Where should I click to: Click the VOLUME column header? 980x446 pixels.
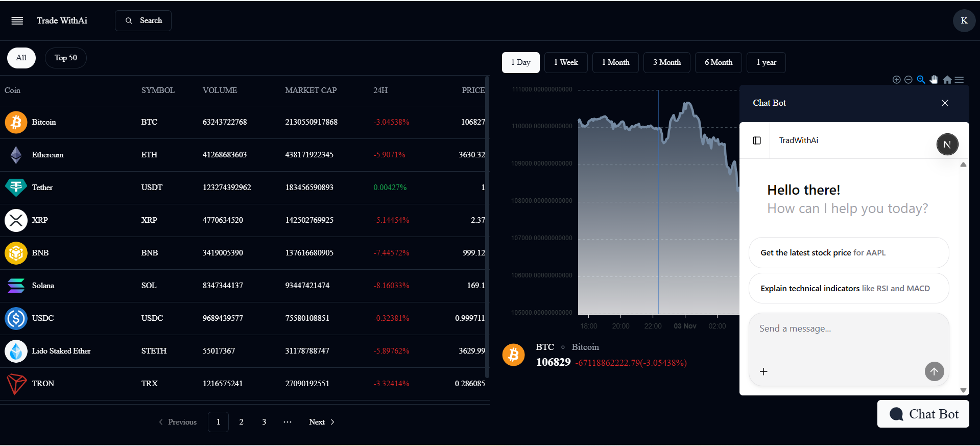pyautogui.click(x=220, y=90)
